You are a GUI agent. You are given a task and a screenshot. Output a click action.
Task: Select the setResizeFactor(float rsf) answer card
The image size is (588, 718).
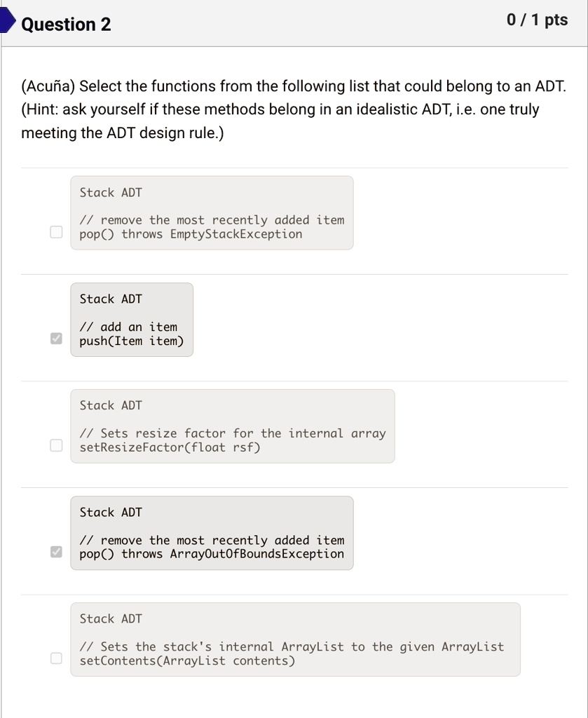tap(232, 426)
